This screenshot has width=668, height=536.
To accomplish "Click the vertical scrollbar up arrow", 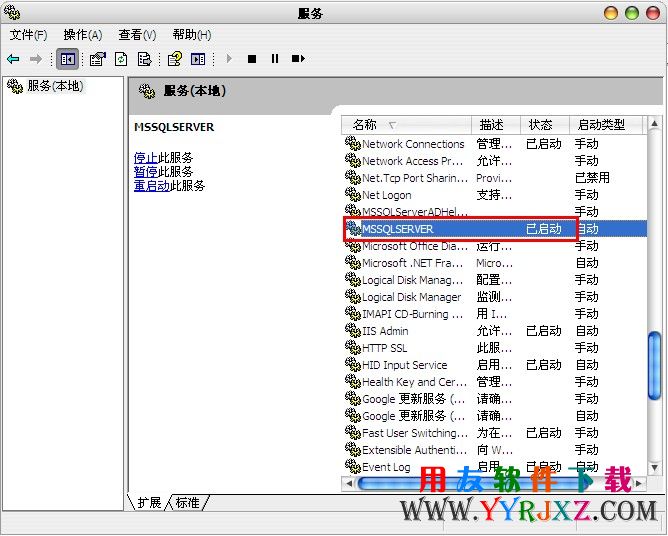I will tap(654, 124).
